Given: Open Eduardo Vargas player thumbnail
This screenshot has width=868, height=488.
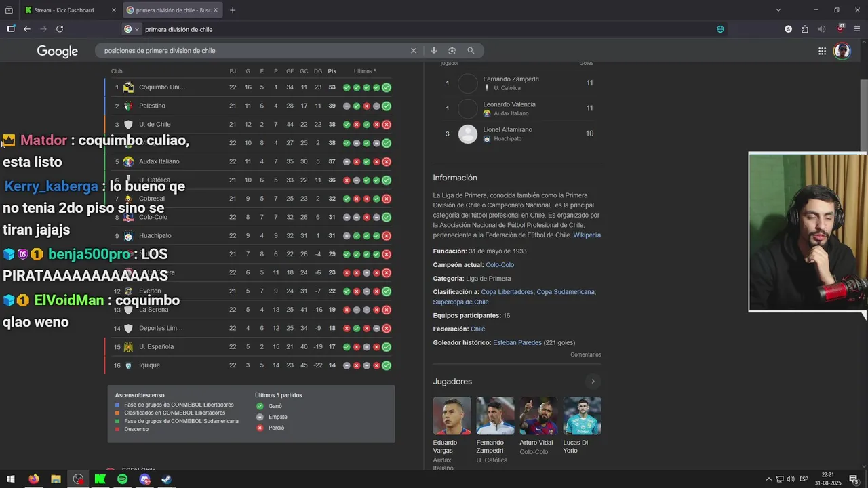Looking at the screenshot, I should pos(452,415).
